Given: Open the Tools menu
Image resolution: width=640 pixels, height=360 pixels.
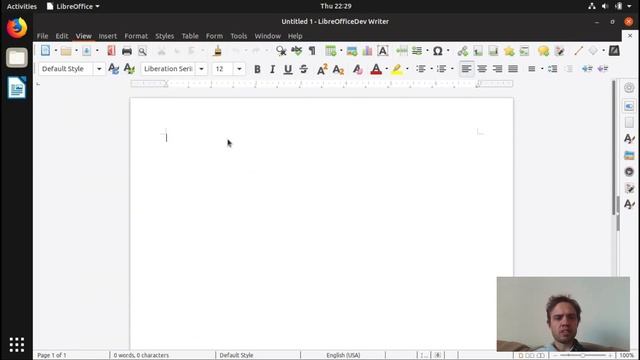Looking at the screenshot, I should (x=238, y=36).
